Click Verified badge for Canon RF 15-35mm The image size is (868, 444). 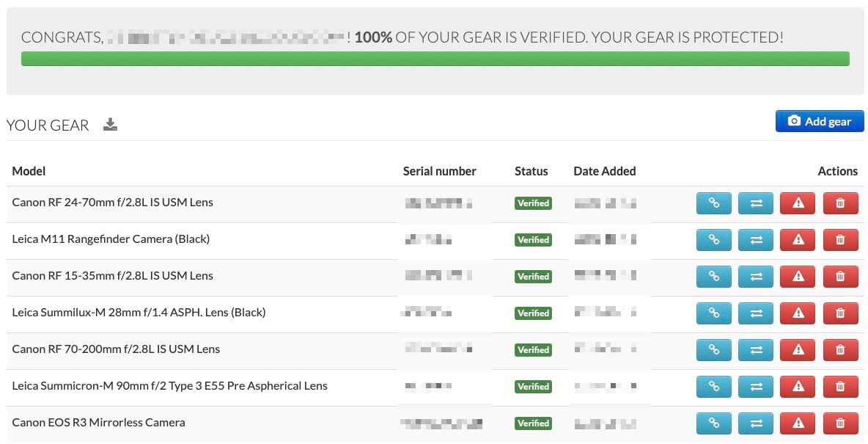[x=533, y=277]
